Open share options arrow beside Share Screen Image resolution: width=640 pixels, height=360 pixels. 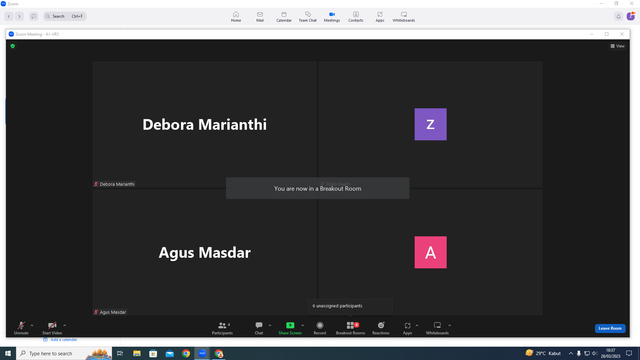(302, 325)
